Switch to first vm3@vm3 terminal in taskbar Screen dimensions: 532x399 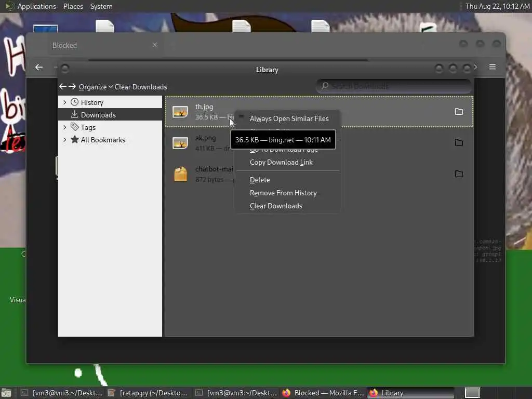coord(61,393)
